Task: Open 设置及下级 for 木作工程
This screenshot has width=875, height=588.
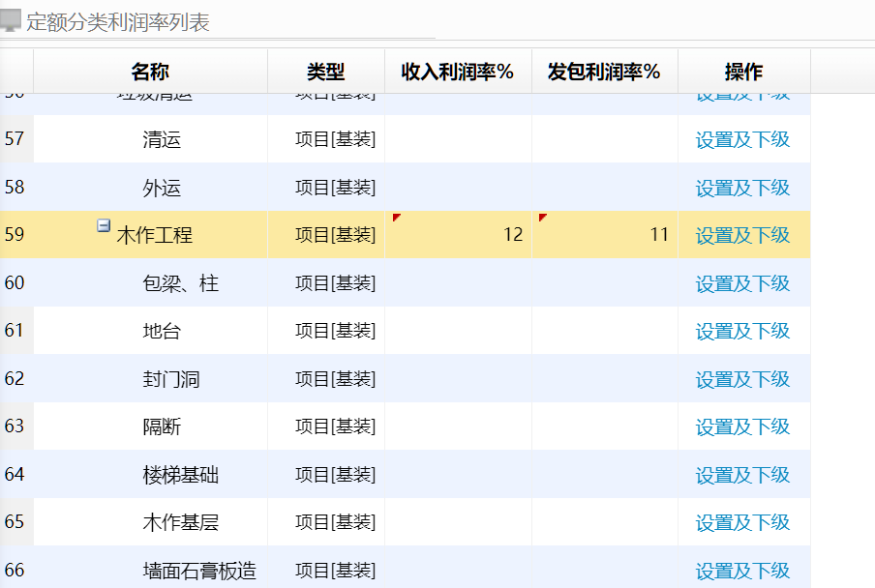Action: 743,234
